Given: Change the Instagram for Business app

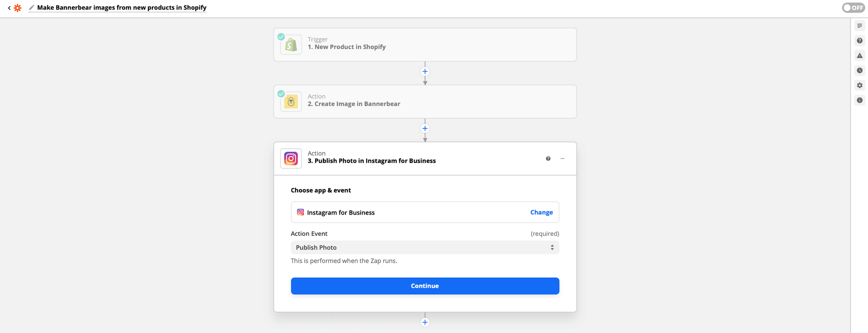Looking at the screenshot, I should [541, 212].
